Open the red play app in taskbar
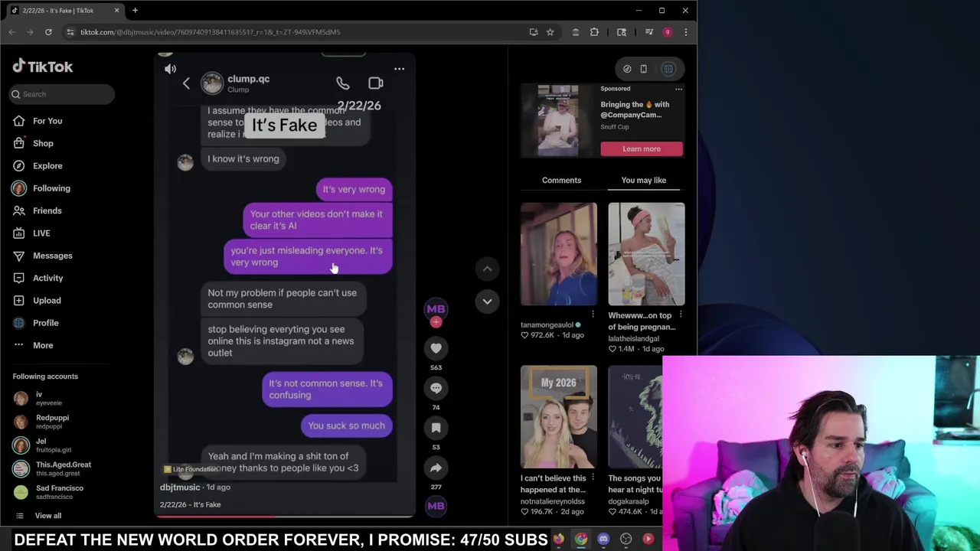The width and height of the screenshot is (980, 551). [648, 540]
